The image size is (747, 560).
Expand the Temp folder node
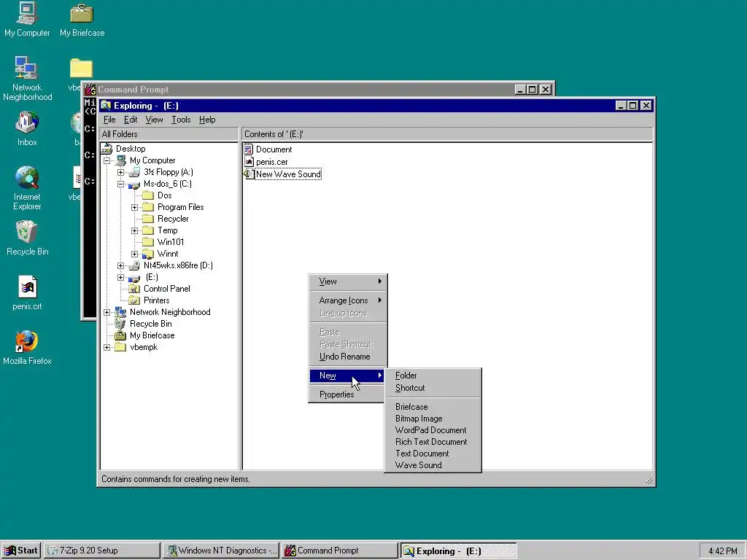tap(135, 231)
